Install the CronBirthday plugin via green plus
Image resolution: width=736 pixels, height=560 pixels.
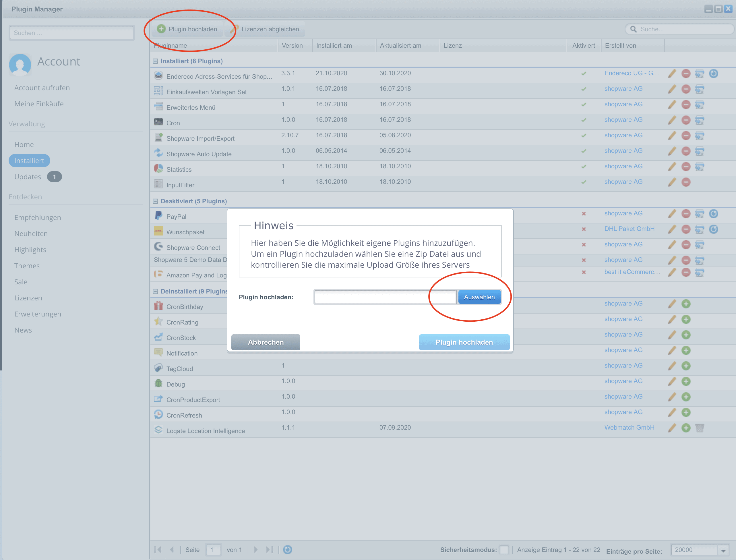click(686, 304)
